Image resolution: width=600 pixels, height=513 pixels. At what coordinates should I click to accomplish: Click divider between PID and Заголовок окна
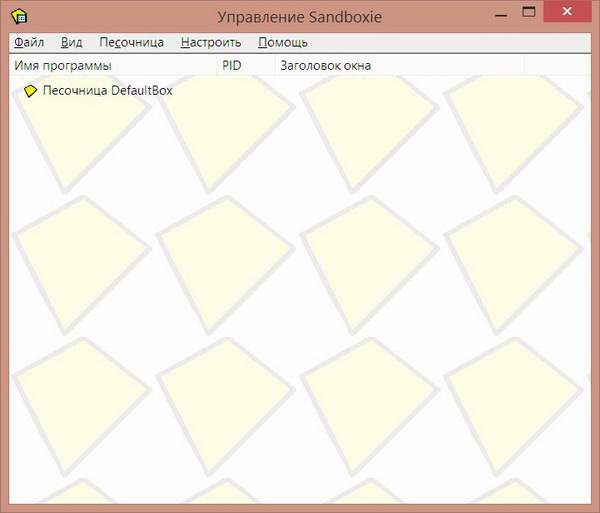(275, 66)
